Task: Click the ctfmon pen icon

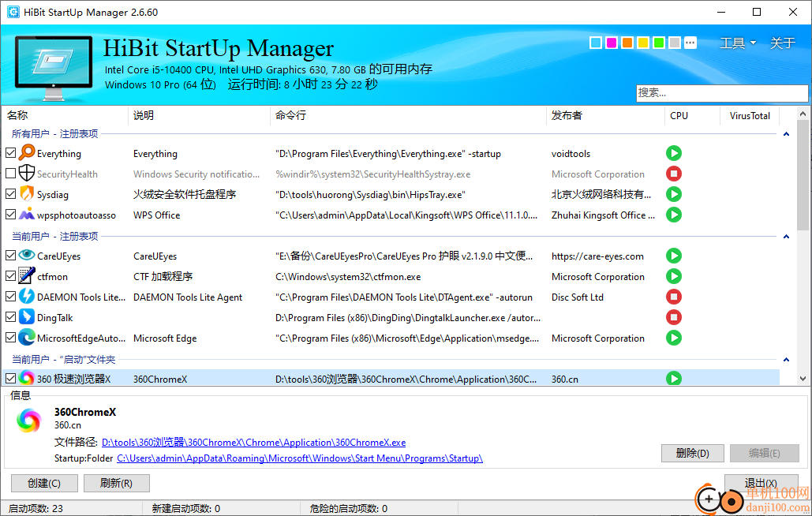Action: tap(26, 276)
